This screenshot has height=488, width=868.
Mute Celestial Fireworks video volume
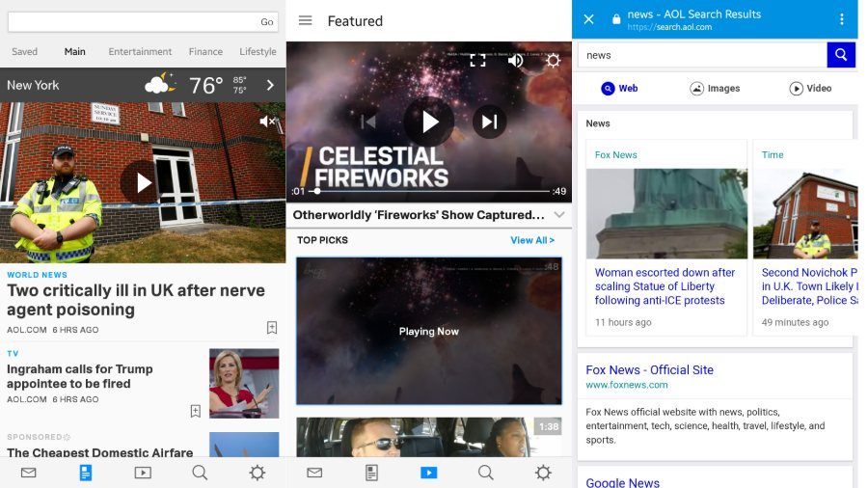(x=515, y=60)
